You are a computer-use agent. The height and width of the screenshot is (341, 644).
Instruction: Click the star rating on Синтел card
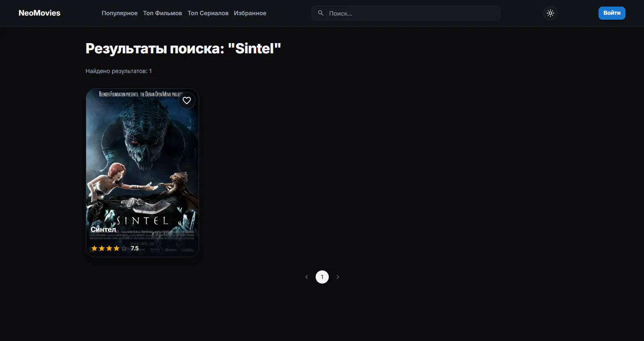coord(109,248)
